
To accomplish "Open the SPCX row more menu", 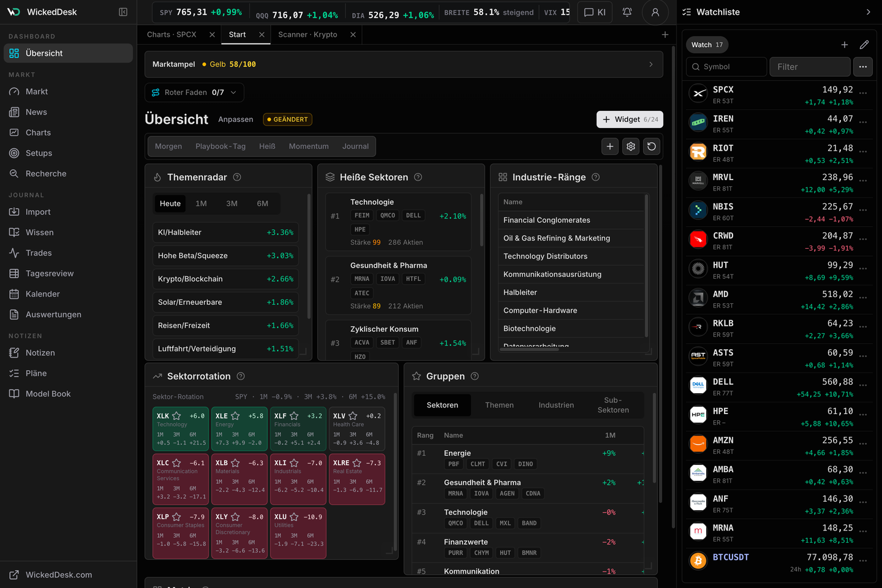I will (863, 93).
